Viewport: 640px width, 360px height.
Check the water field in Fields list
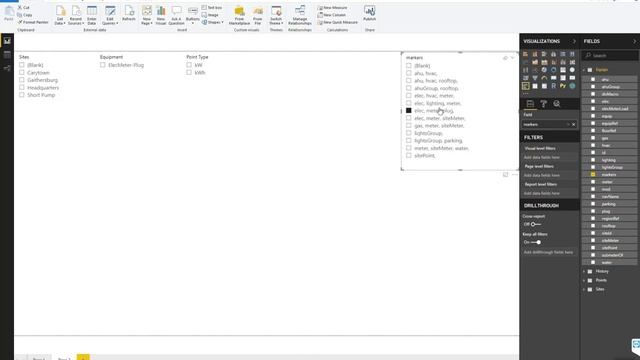(593, 262)
